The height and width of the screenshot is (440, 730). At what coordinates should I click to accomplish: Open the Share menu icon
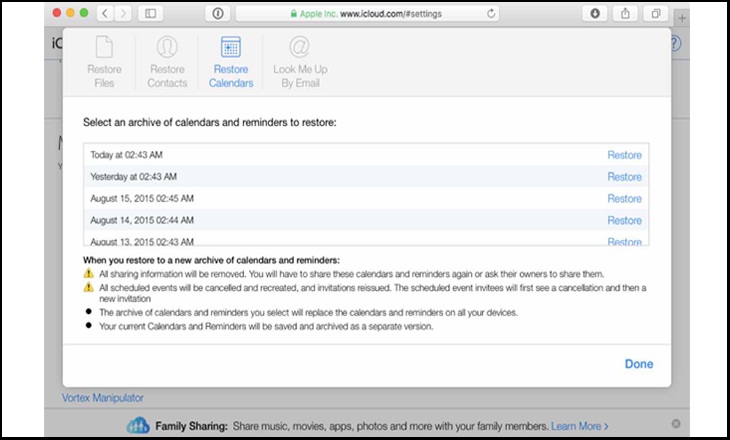coord(625,14)
